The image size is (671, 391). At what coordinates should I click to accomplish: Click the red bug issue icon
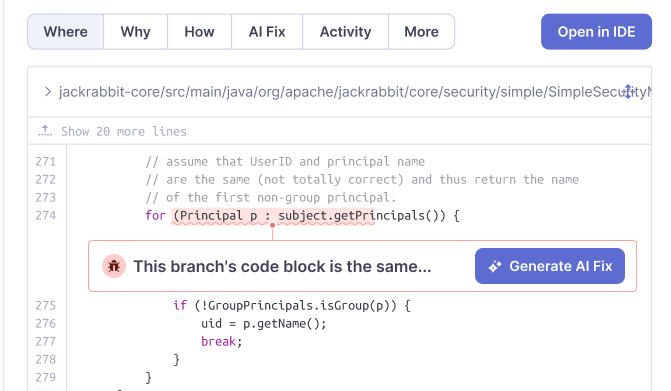[114, 266]
